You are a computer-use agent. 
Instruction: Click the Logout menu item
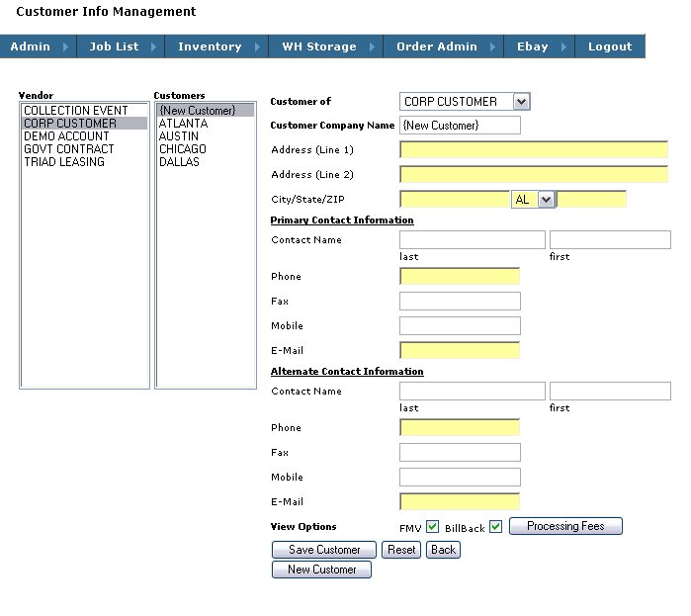click(609, 46)
